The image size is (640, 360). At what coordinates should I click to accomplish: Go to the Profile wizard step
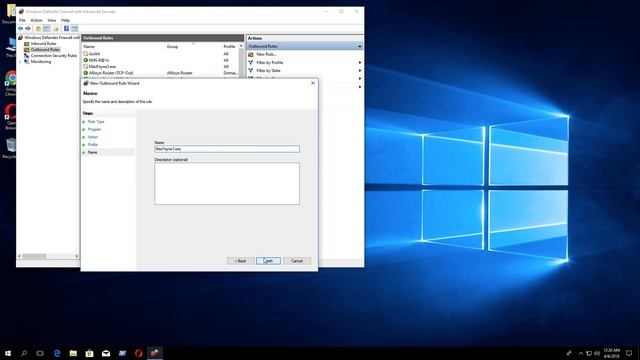93,144
